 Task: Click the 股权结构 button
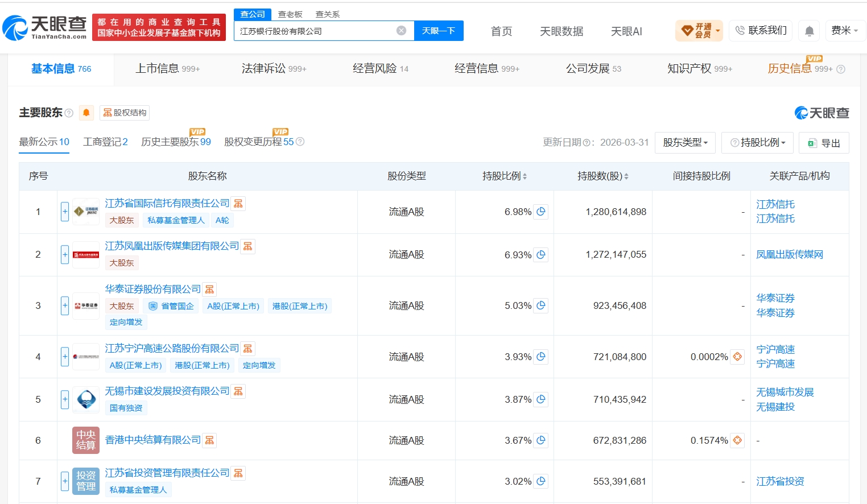125,113
